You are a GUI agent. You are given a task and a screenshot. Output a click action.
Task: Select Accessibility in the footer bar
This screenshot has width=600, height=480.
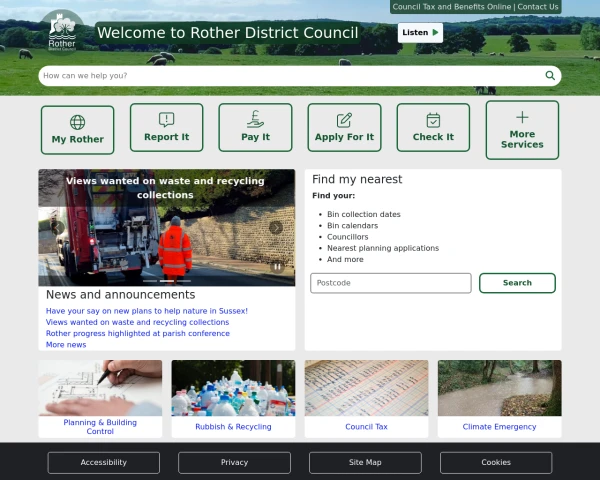(104, 463)
